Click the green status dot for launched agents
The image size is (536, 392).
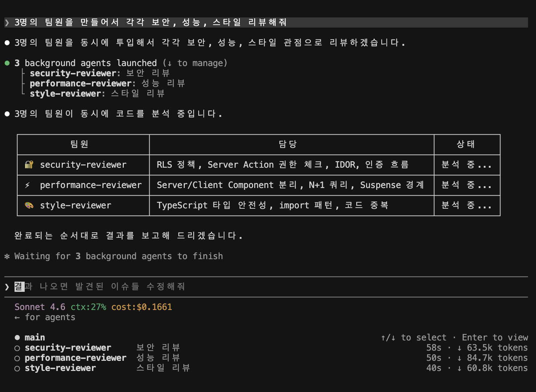(7, 63)
